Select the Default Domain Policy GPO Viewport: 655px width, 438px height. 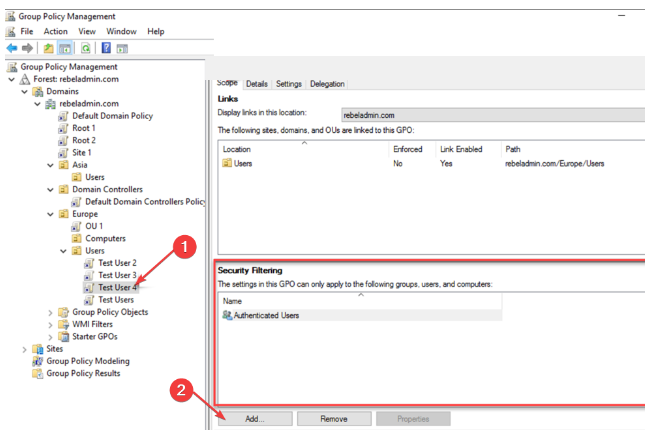tap(111, 116)
